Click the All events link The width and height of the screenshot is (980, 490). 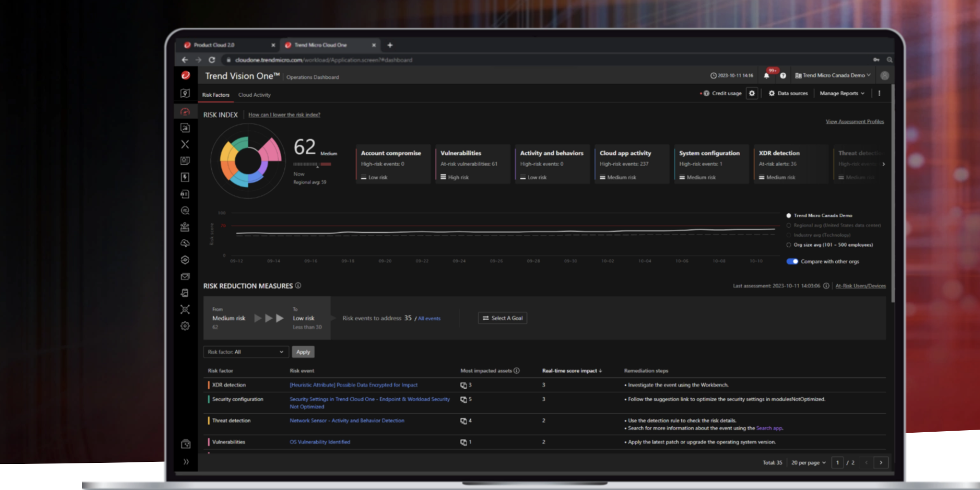(429, 318)
